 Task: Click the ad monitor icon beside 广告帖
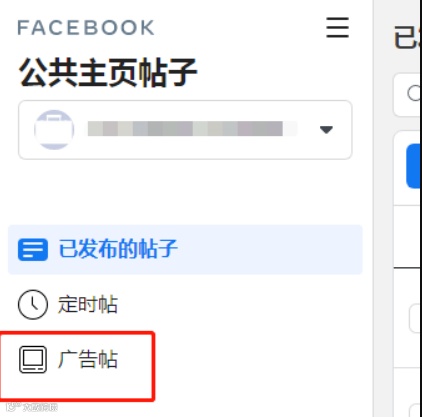tap(33, 360)
